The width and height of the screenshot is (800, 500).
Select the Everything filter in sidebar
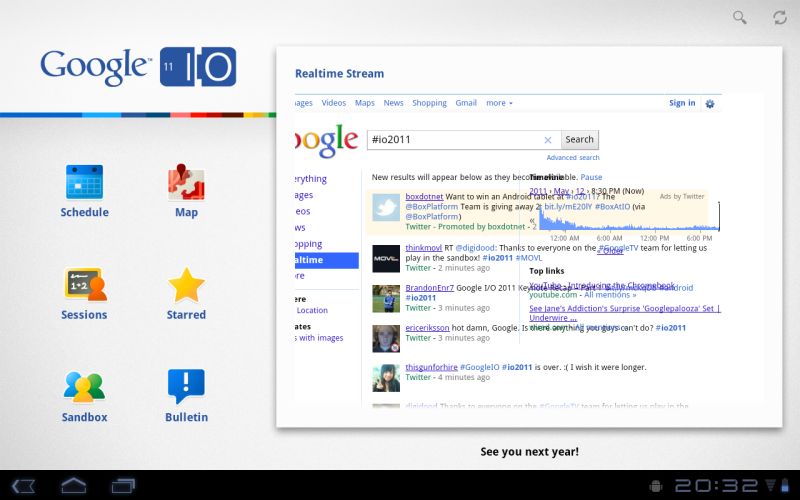click(x=311, y=179)
